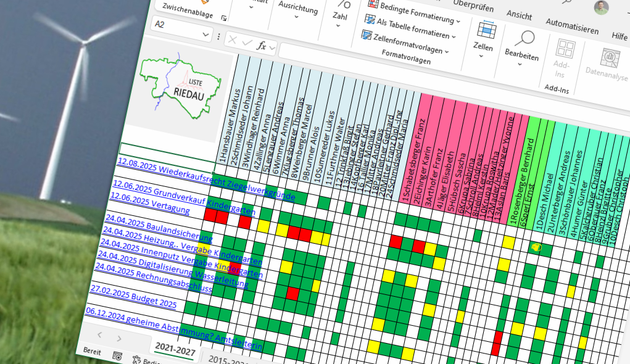The width and height of the screenshot is (630, 364).
Task: Open the fx insert function dialog
Action: pos(262,46)
